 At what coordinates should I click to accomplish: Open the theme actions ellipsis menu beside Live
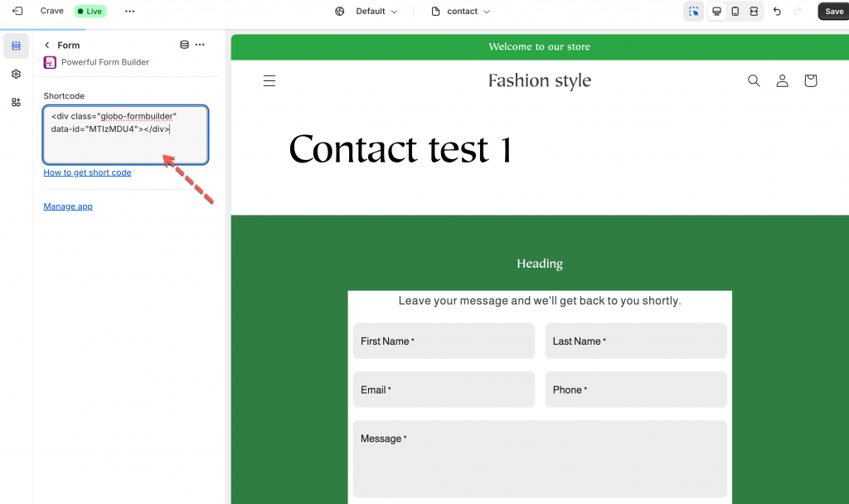click(x=129, y=12)
